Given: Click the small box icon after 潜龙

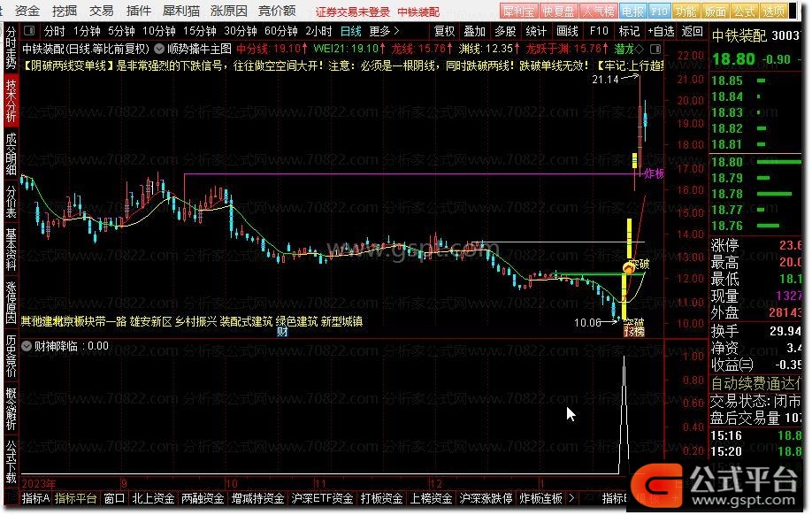Looking at the screenshot, I should (655, 50).
